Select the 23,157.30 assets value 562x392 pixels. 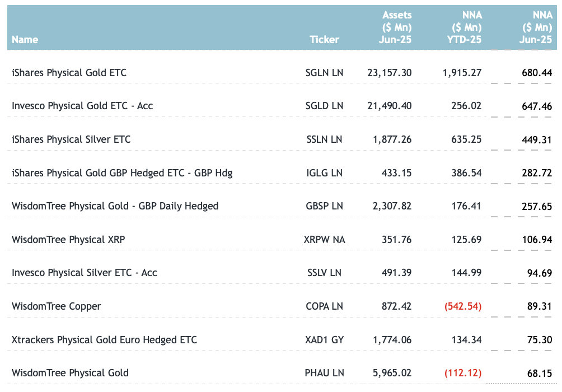(390, 73)
